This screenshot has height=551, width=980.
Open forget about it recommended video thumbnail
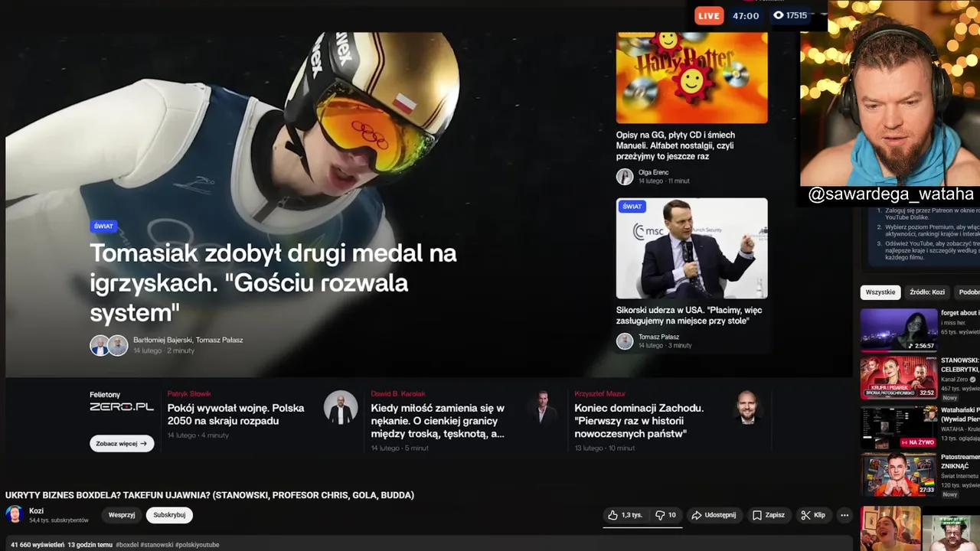(x=899, y=330)
